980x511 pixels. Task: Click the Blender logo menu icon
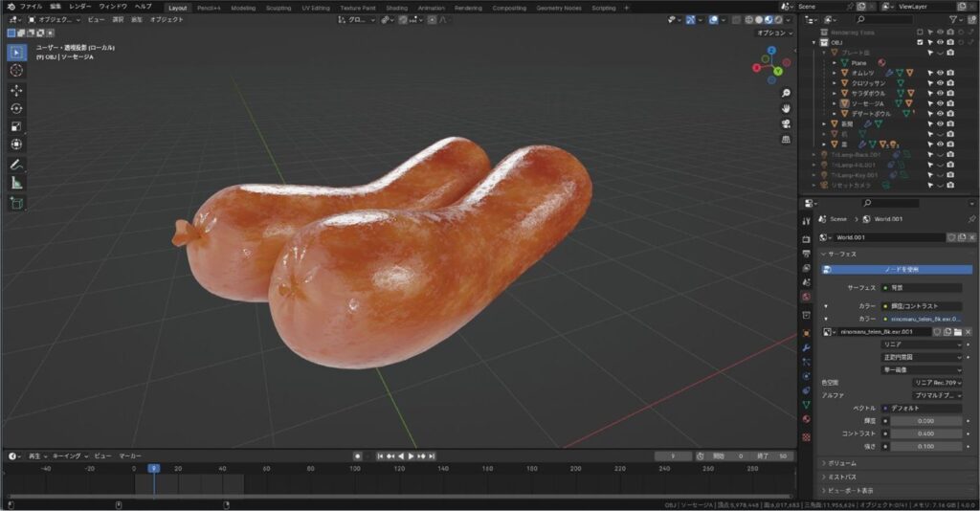click(x=11, y=7)
